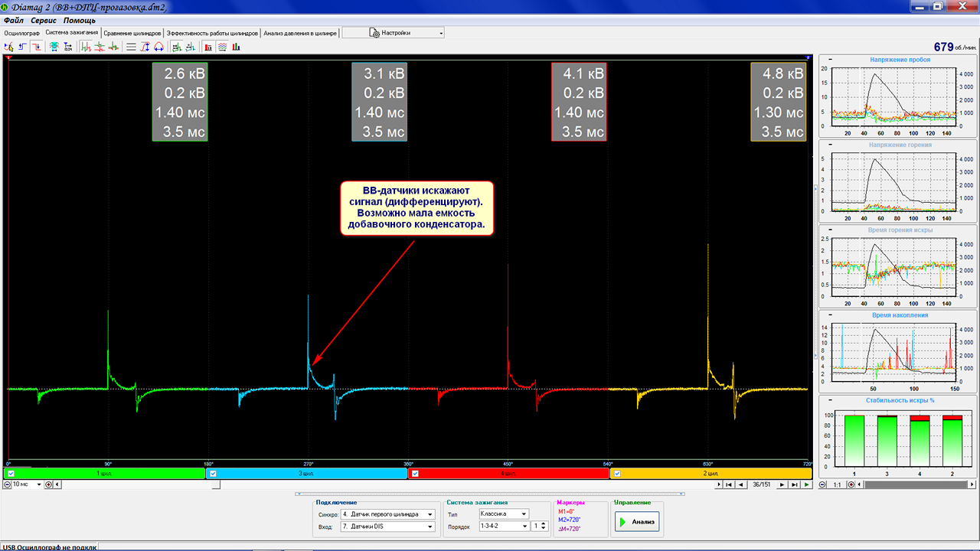Click the Анализ button
The image size is (980, 551).
point(637,522)
